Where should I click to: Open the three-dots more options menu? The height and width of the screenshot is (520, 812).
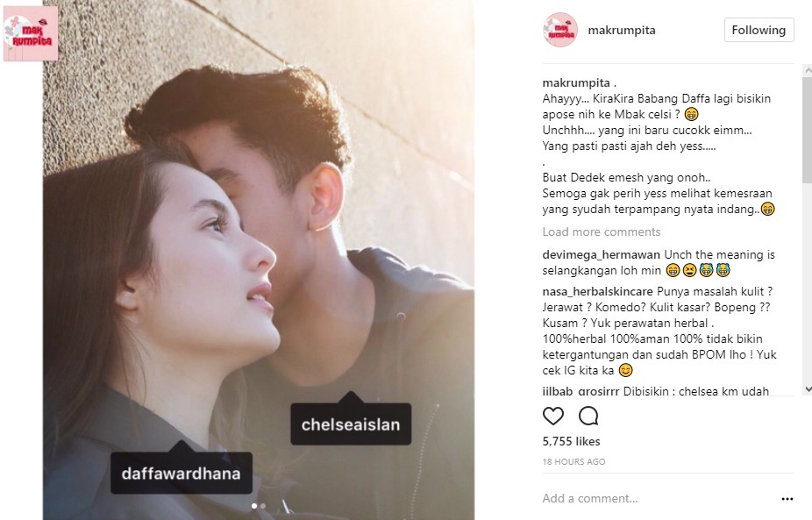(787, 499)
